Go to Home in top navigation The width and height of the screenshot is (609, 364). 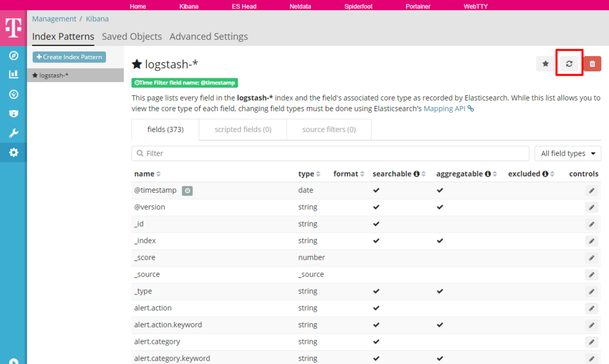tap(138, 6)
